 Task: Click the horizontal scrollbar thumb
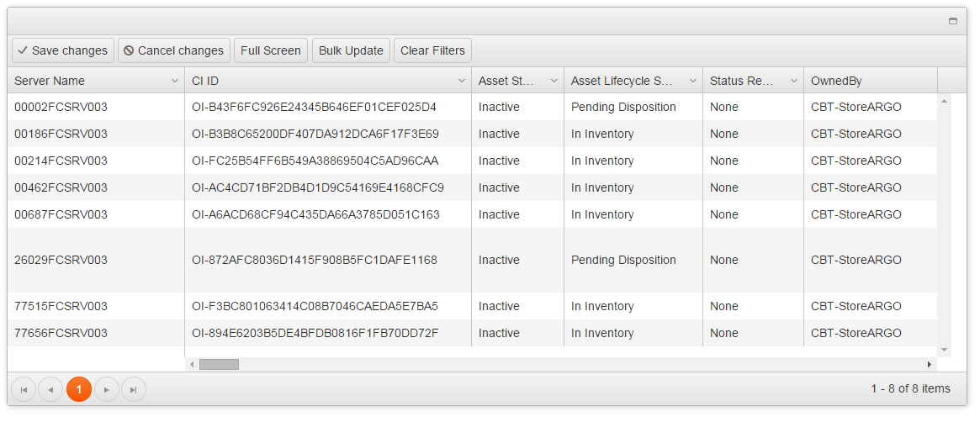[x=219, y=364]
